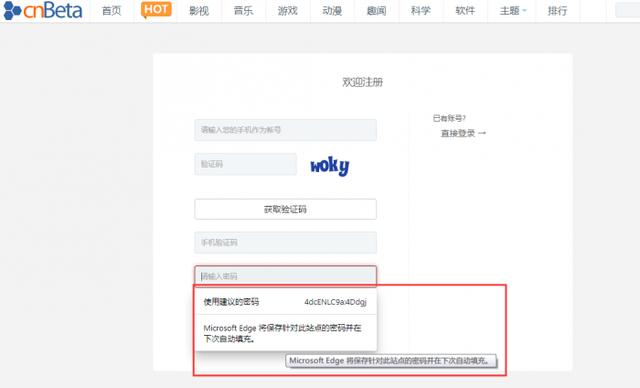Open the 动漫 section

332,11
